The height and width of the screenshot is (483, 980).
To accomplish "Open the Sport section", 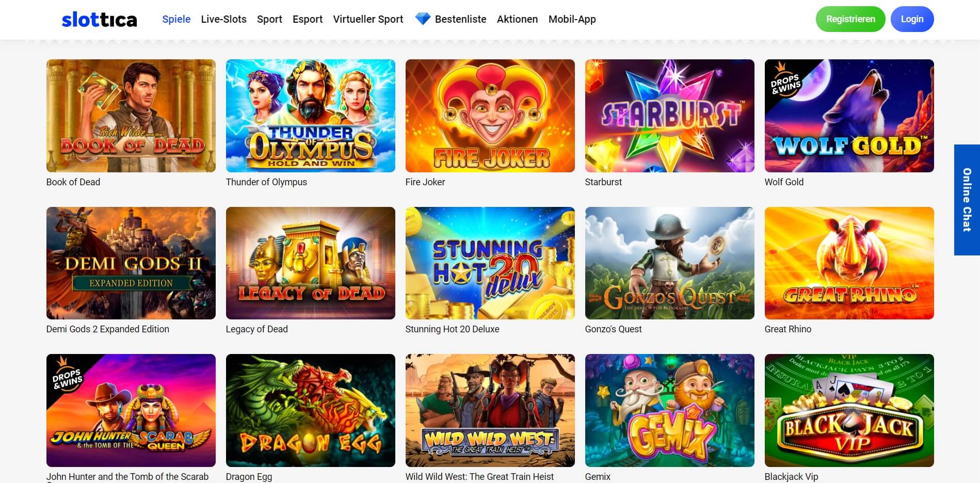I will click(x=269, y=19).
